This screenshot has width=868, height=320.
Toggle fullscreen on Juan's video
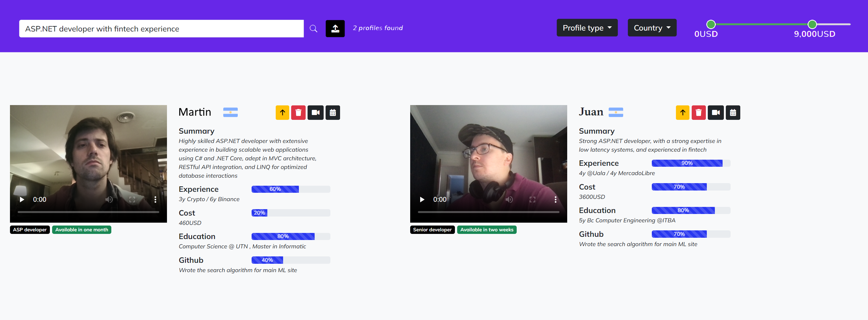pos(532,200)
